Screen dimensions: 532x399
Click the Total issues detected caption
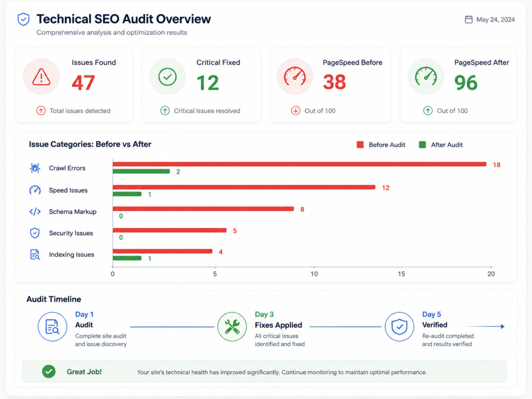tap(80, 111)
